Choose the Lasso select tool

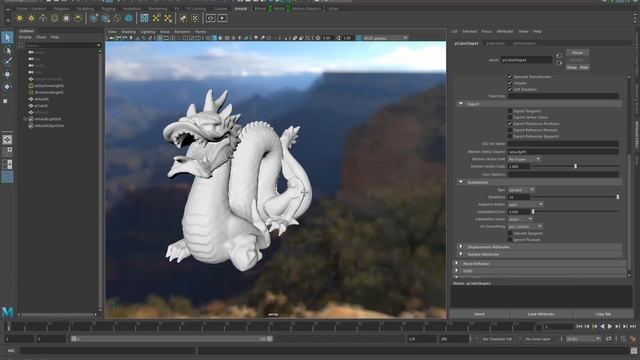[x=8, y=51]
